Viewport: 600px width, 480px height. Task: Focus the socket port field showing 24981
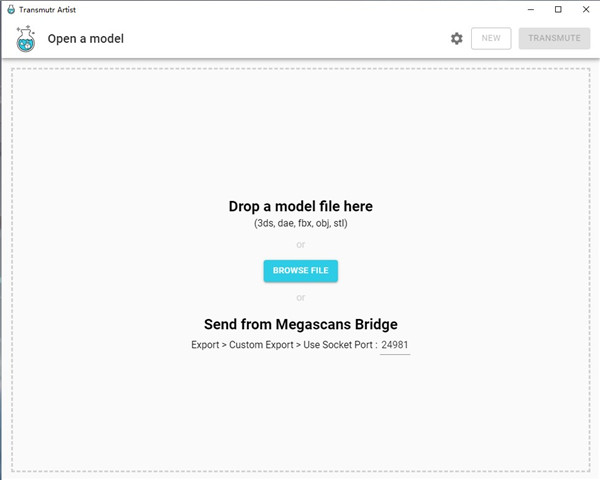pyautogui.click(x=395, y=345)
